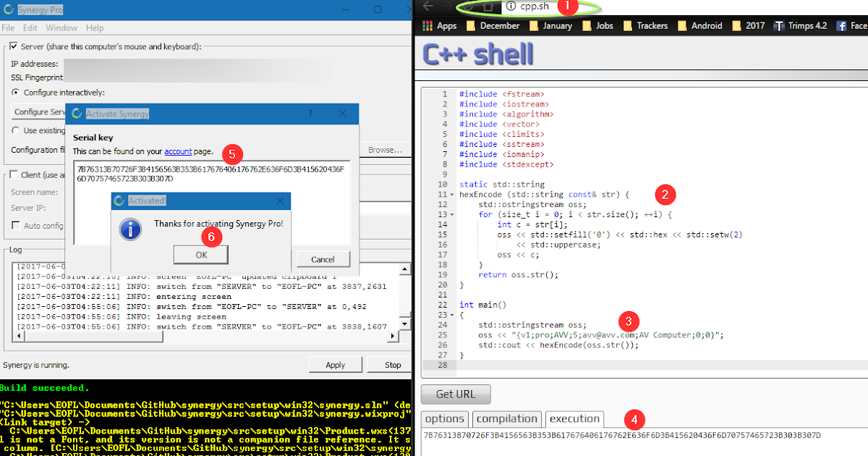Click the Apply button in Synergy

[336, 365]
